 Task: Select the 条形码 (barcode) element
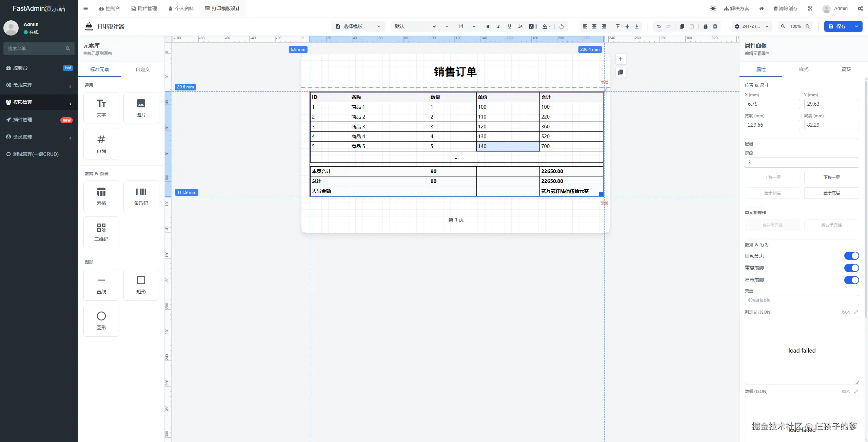(141, 196)
